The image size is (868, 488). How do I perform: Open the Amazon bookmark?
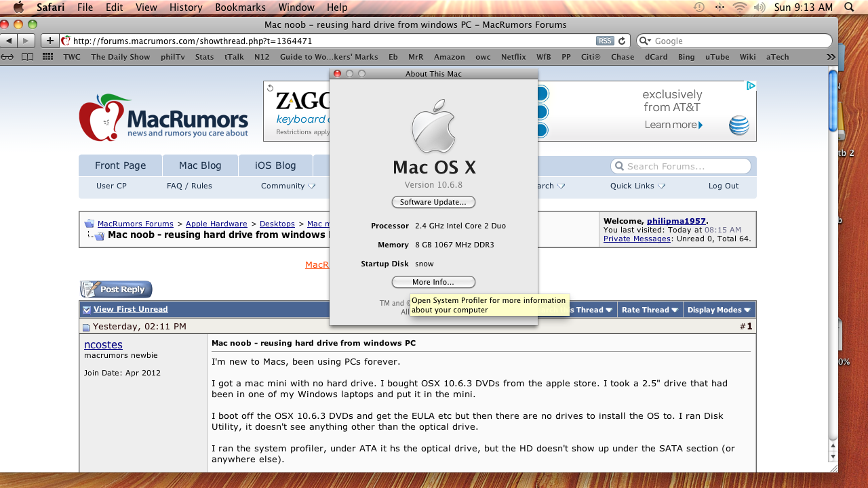[450, 57]
